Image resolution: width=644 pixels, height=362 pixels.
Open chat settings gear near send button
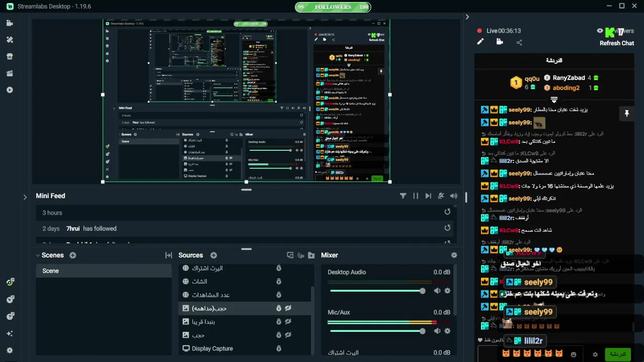pyautogui.click(x=595, y=354)
